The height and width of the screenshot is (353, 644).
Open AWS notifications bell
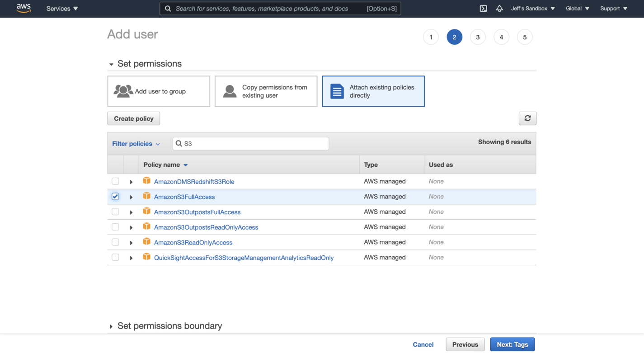(x=499, y=8)
